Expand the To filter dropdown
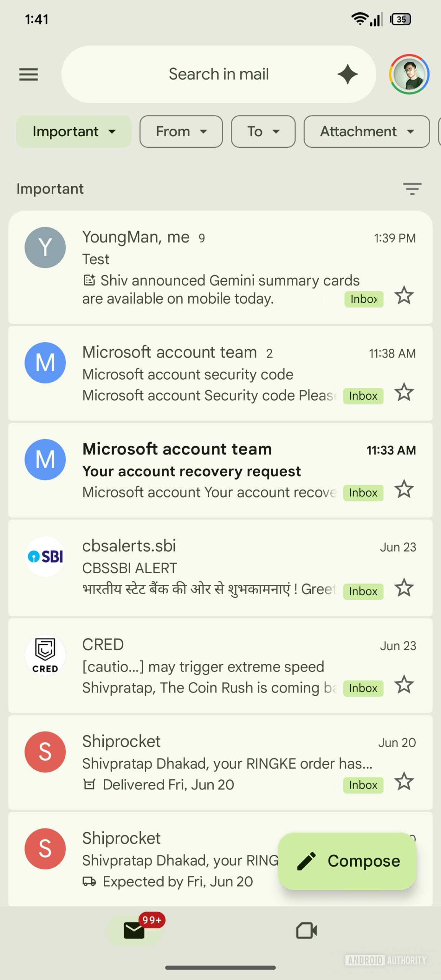Image resolution: width=441 pixels, height=980 pixels. pyautogui.click(x=263, y=132)
